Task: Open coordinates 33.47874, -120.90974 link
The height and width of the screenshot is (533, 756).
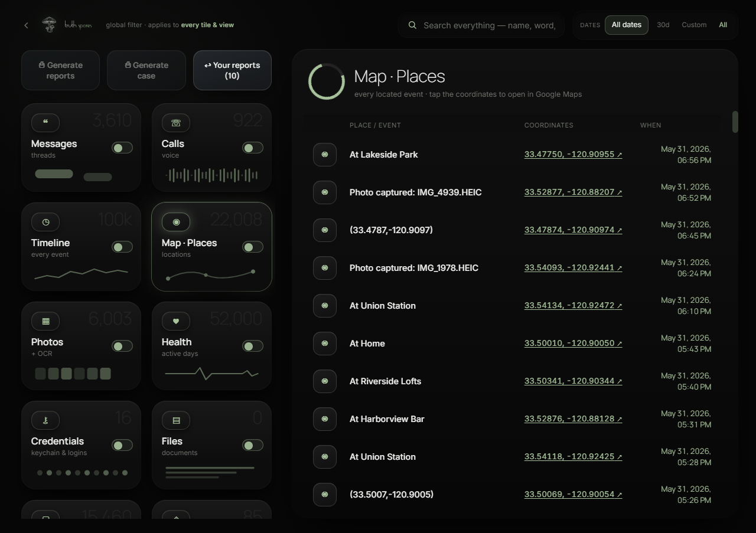Action: tap(573, 230)
